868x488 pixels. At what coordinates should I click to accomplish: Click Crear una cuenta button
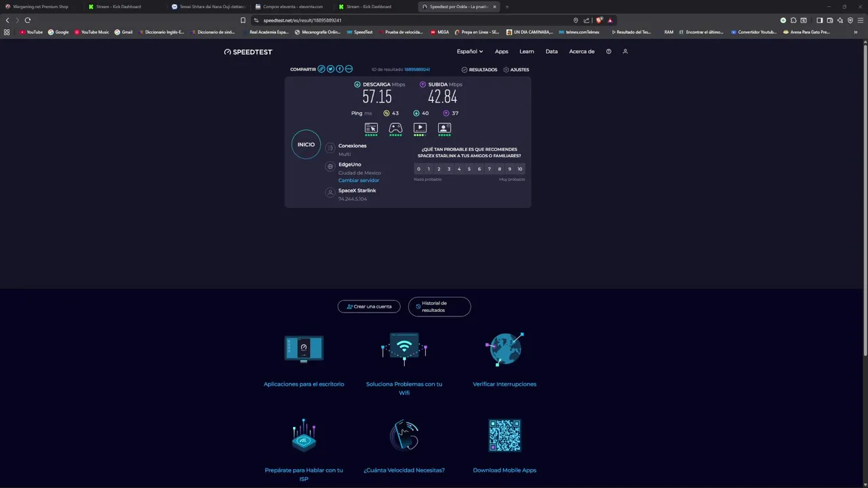[369, 306]
